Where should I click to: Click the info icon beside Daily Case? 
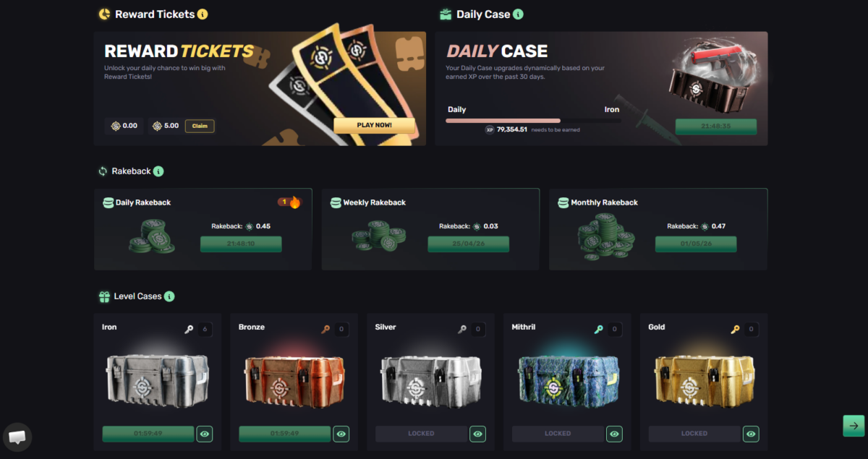click(518, 14)
